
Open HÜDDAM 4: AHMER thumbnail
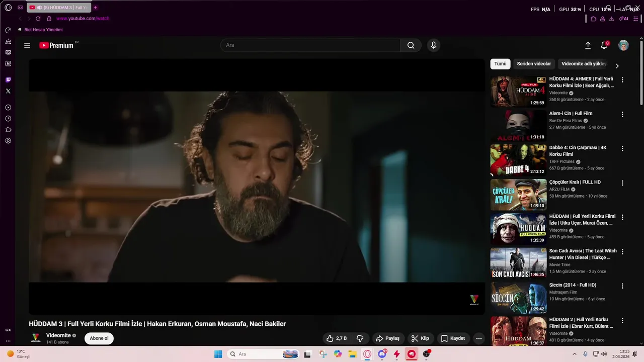518,92
